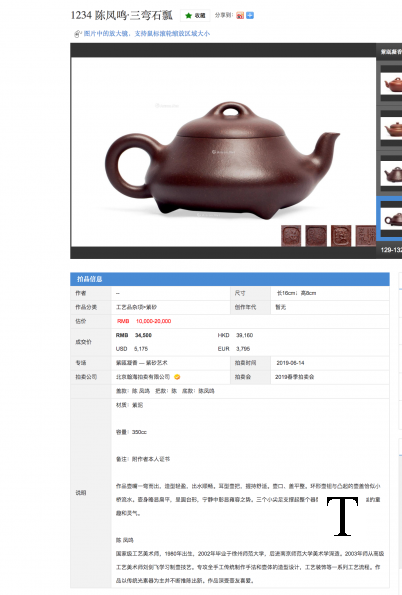Click the USD 5,175 price value

click(x=141, y=349)
